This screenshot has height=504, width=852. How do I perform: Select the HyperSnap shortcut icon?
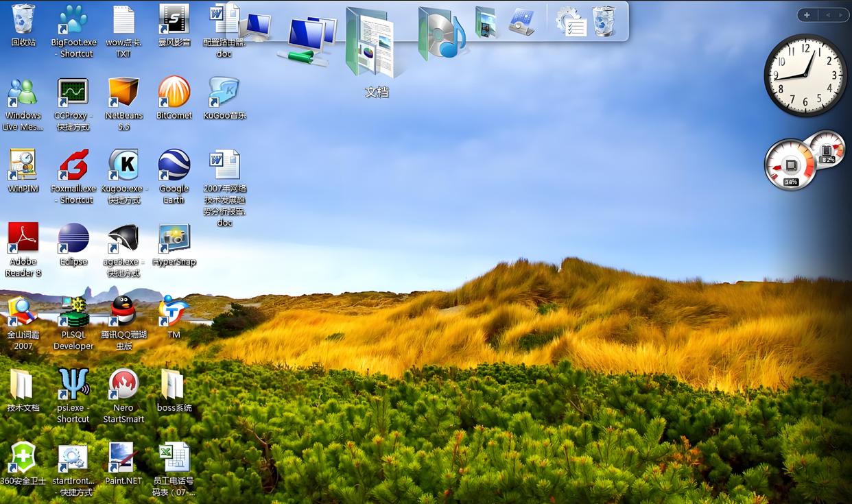click(x=174, y=239)
